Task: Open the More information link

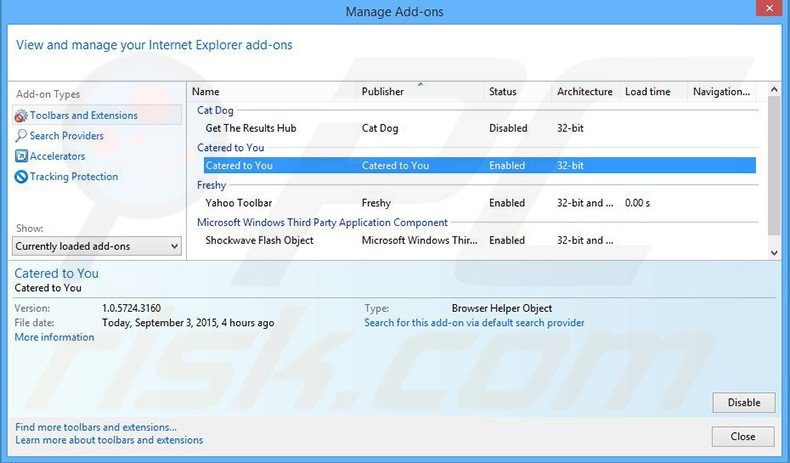Action: pos(54,337)
